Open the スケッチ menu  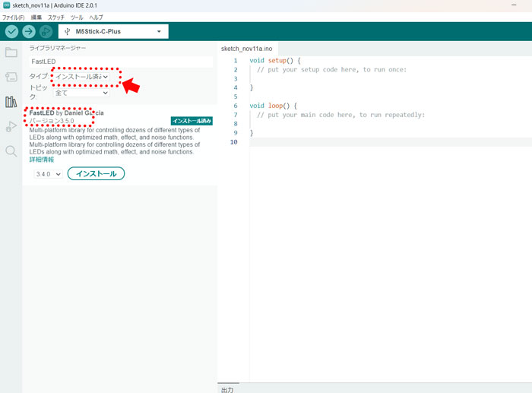[x=56, y=17]
